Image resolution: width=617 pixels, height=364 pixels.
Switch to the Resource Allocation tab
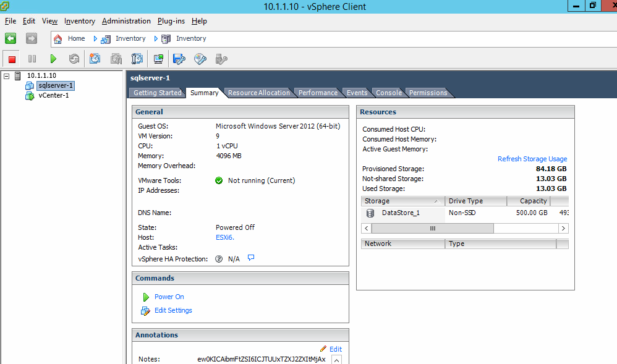click(259, 93)
